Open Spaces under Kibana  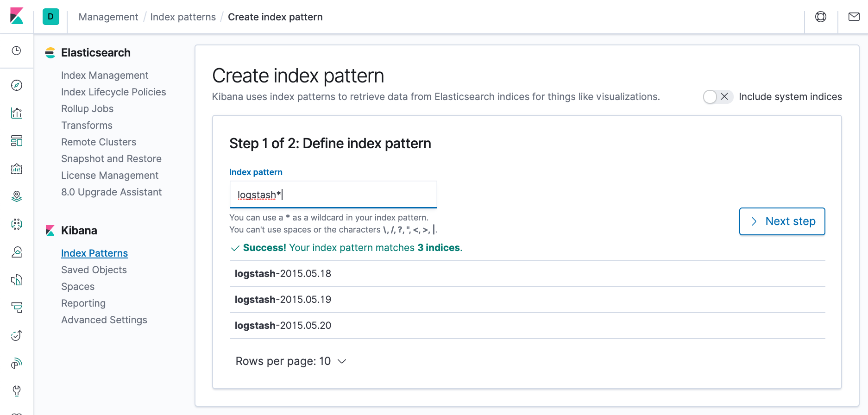pos(78,287)
